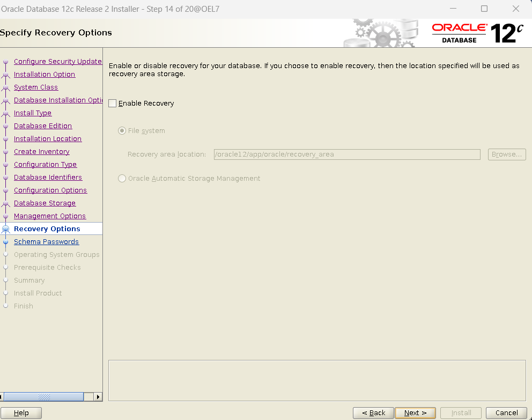532x420 pixels.
Task: Open installer Help
Action: tap(21, 413)
